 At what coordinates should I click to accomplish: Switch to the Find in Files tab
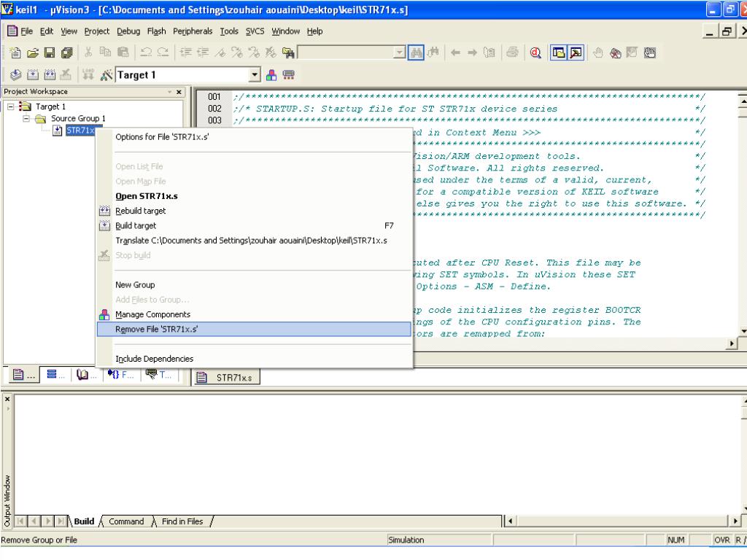pyautogui.click(x=182, y=521)
